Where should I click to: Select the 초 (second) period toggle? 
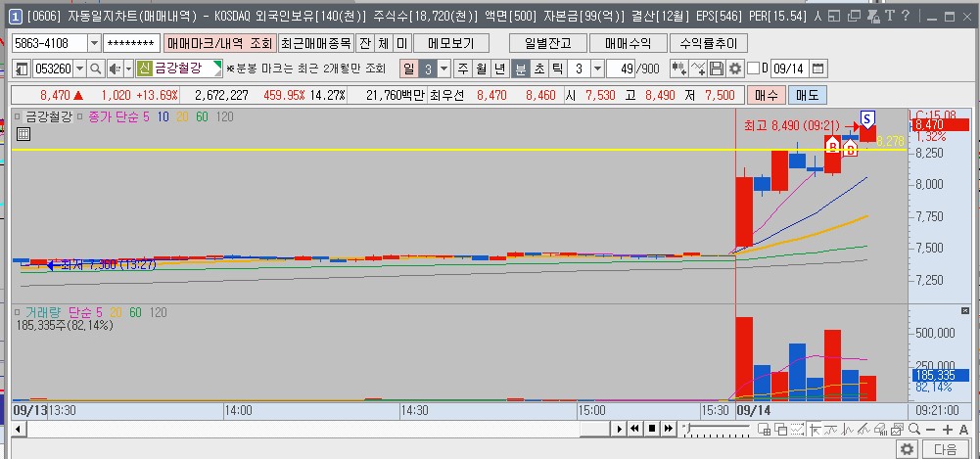(538, 69)
